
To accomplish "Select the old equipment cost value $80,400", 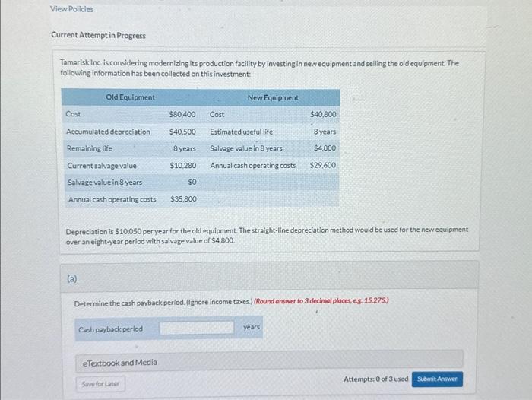I will pos(182,114).
